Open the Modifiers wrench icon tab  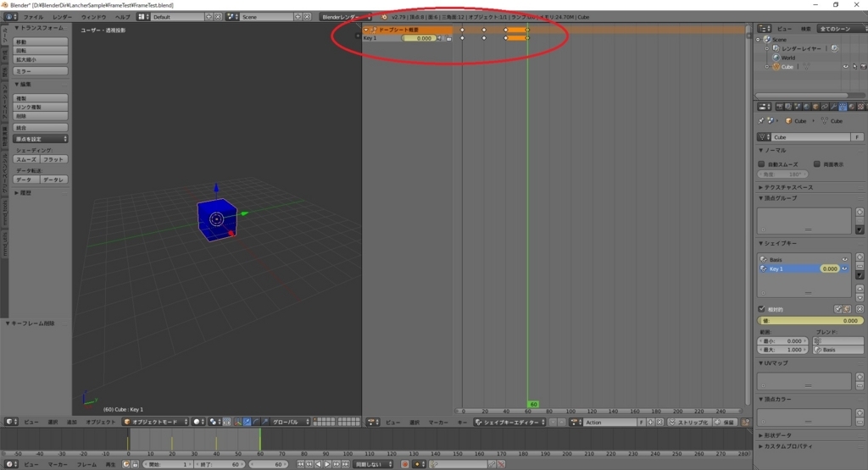[x=834, y=107]
